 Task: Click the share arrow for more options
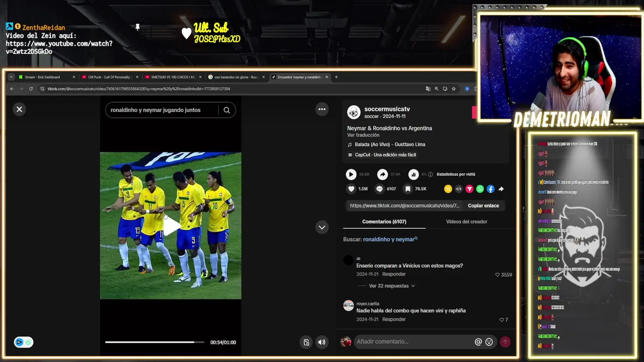point(501,189)
